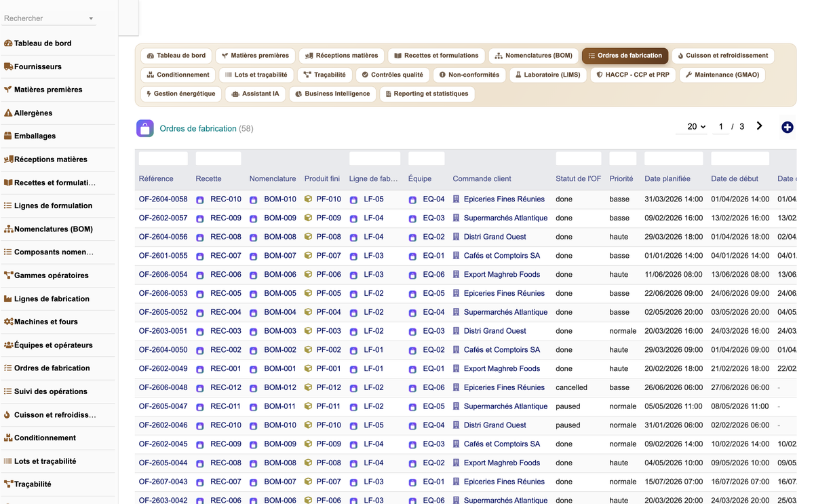Filter by Date planifiée field
Image resolution: width=814 pixels, height=504 pixels.
674,159
